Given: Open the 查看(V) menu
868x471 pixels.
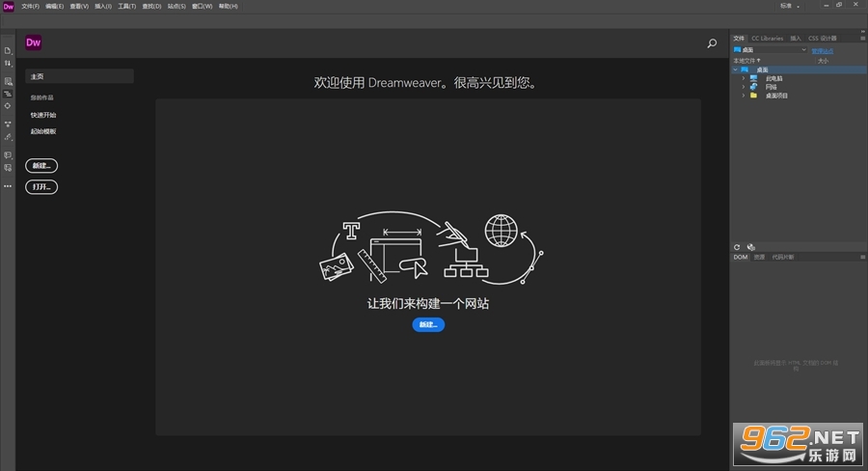Looking at the screenshot, I should click(79, 6).
